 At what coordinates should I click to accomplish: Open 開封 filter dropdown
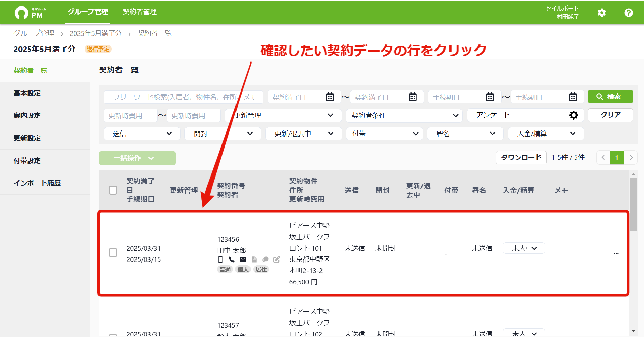coord(223,134)
